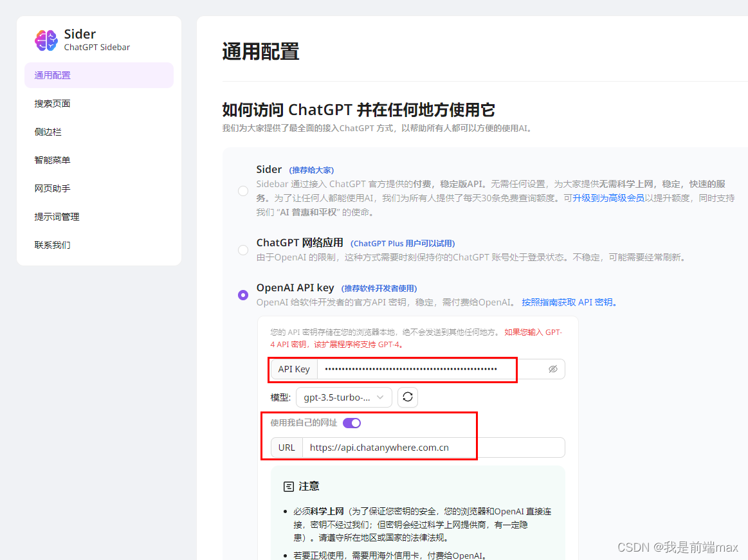Open the 按照指南获取 API 密钥 link

pyautogui.click(x=569, y=302)
